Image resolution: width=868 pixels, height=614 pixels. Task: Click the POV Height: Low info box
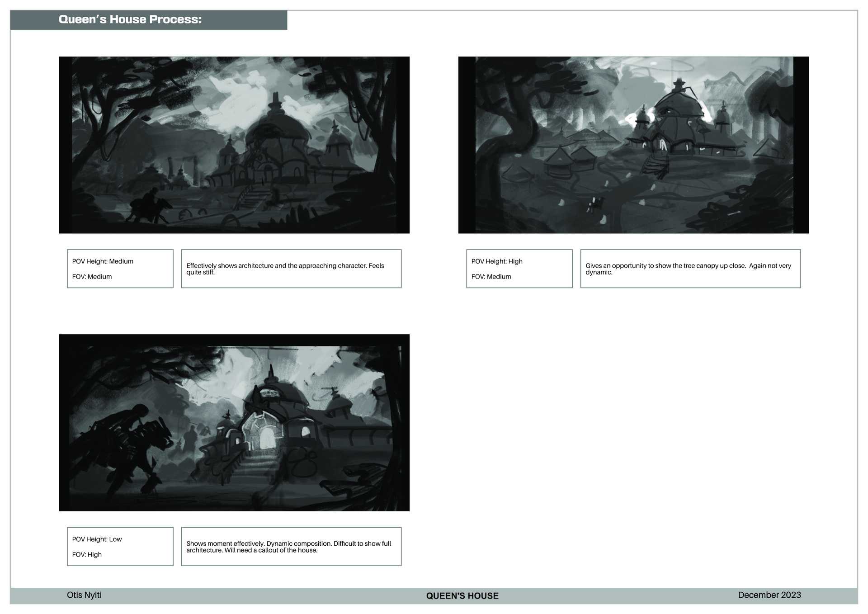coord(120,546)
